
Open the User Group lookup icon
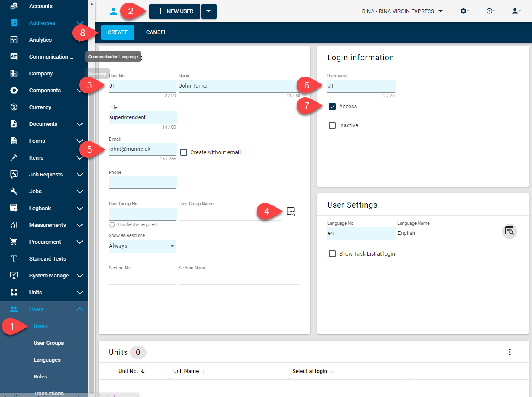[x=291, y=211]
